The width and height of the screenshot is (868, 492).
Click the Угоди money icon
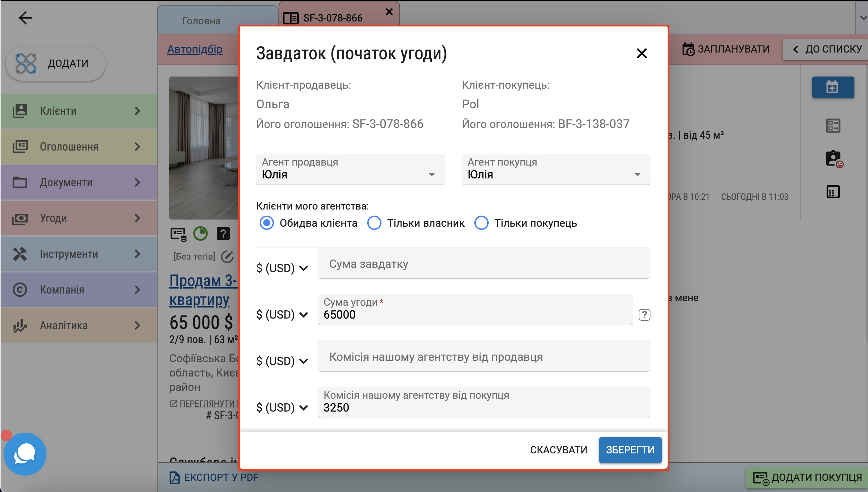coord(20,218)
